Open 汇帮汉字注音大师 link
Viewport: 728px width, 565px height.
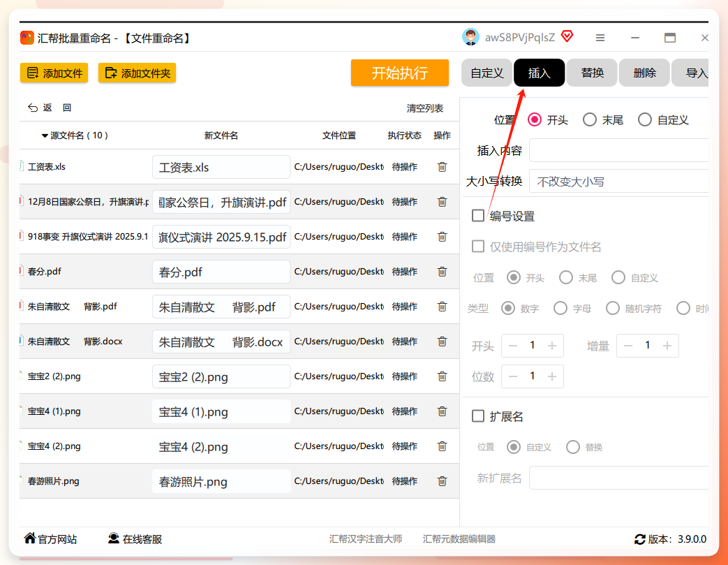pos(365,539)
